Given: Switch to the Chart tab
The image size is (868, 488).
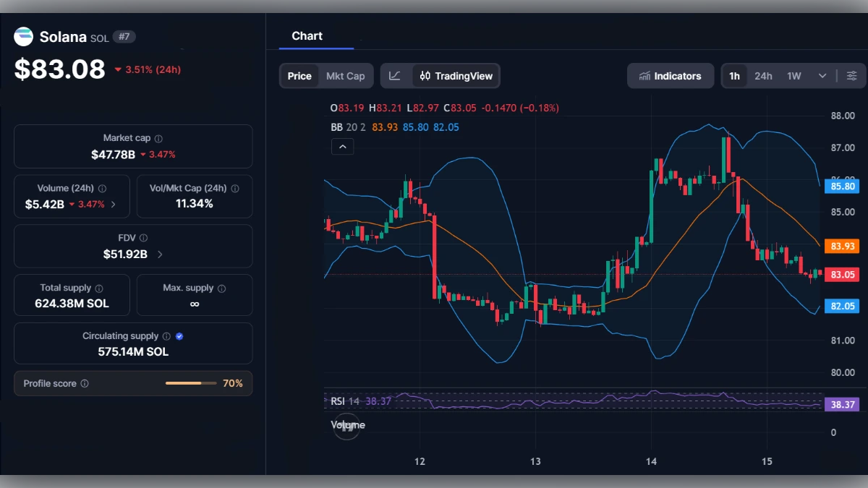Looking at the screenshot, I should point(307,35).
